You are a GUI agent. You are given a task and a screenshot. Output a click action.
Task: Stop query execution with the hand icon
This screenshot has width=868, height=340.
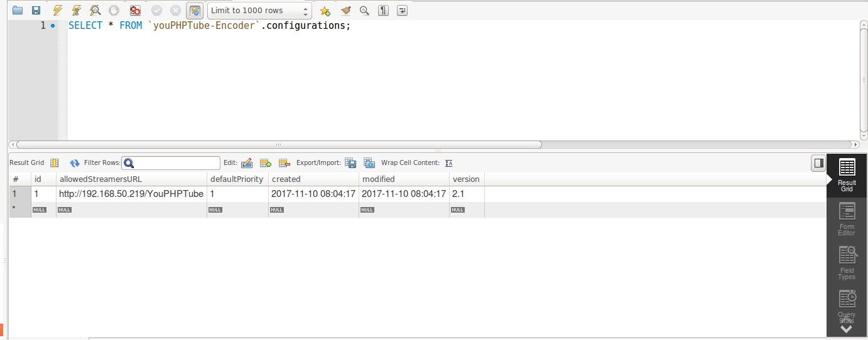pos(114,10)
